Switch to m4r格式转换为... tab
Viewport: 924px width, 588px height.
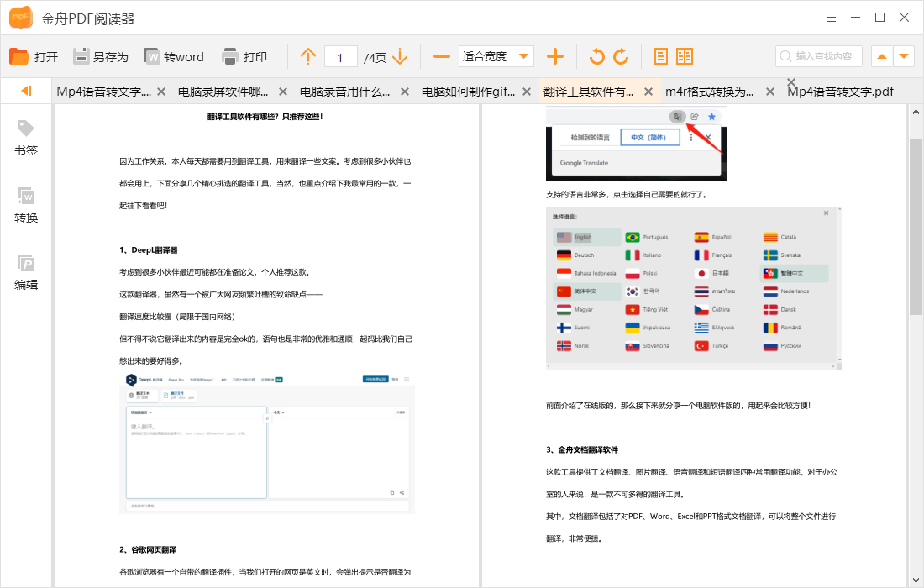(710, 92)
